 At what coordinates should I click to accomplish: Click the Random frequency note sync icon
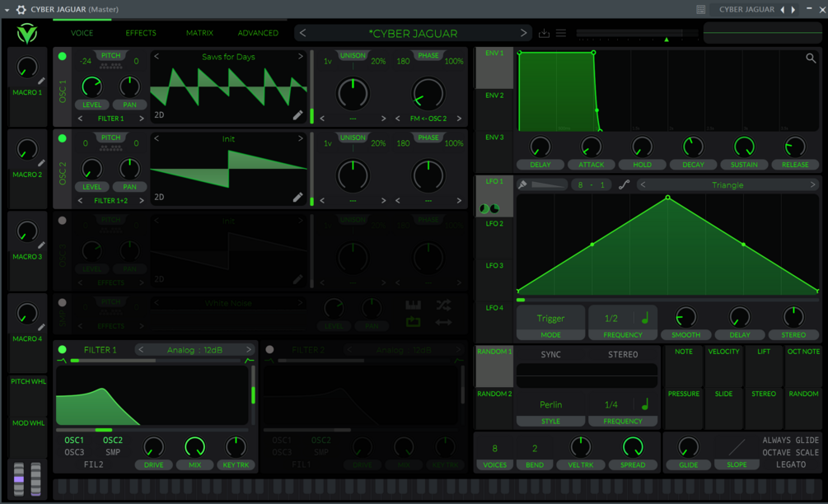click(x=645, y=405)
